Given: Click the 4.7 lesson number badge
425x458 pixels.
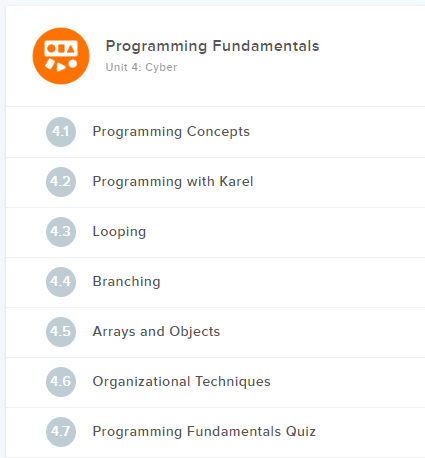Looking at the screenshot, I should (61, 432).
